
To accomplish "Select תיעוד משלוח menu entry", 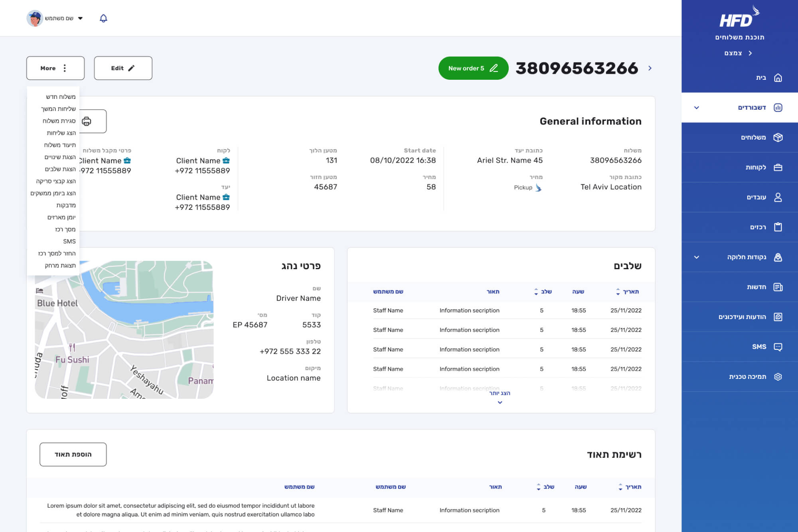I will [59, 145].
